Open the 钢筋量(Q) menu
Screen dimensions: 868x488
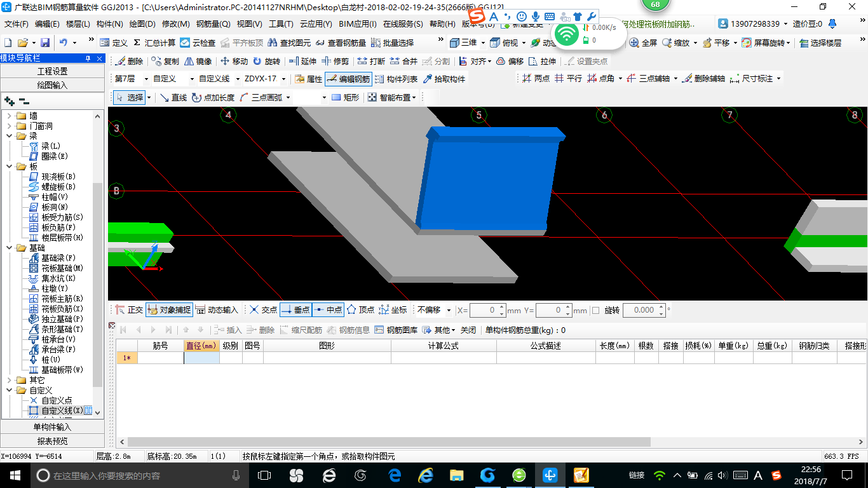(213, 24)
